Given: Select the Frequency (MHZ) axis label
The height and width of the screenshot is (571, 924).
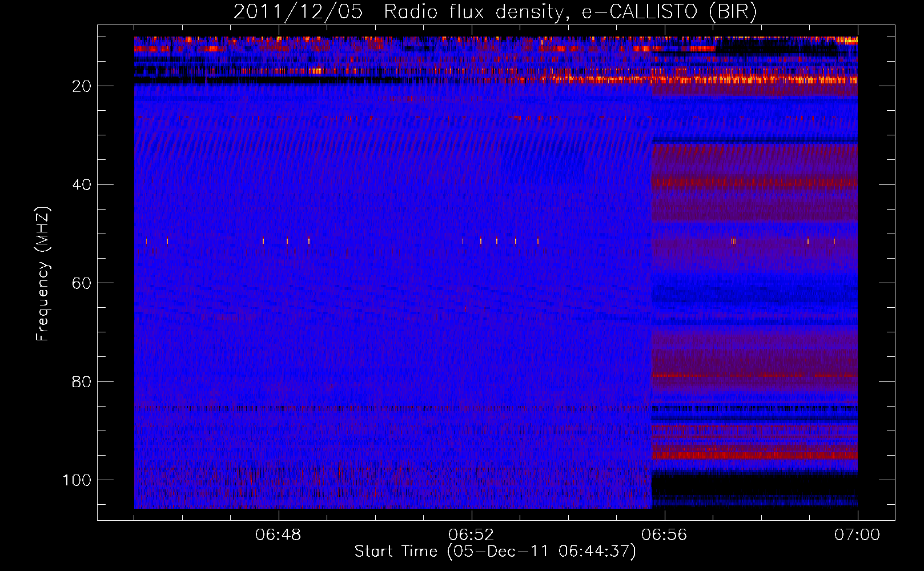Looking at the screenshot, I should [x=43, y=274].
